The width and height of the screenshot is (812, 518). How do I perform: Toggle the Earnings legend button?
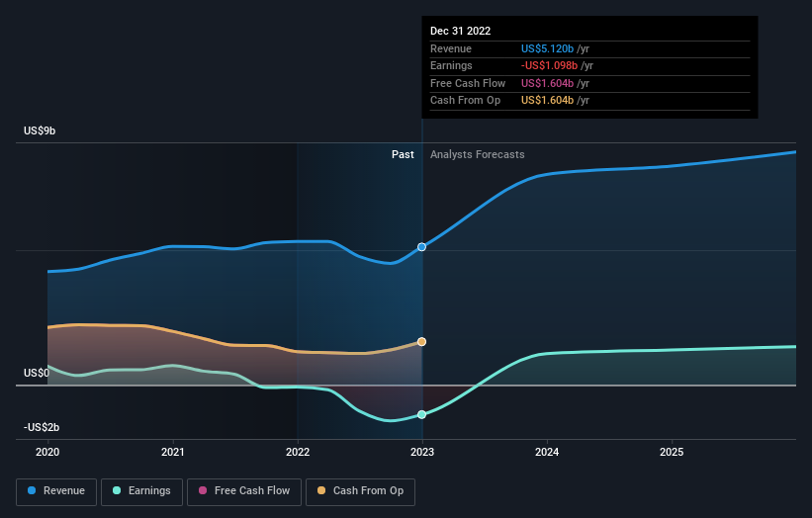coord(141,491)
